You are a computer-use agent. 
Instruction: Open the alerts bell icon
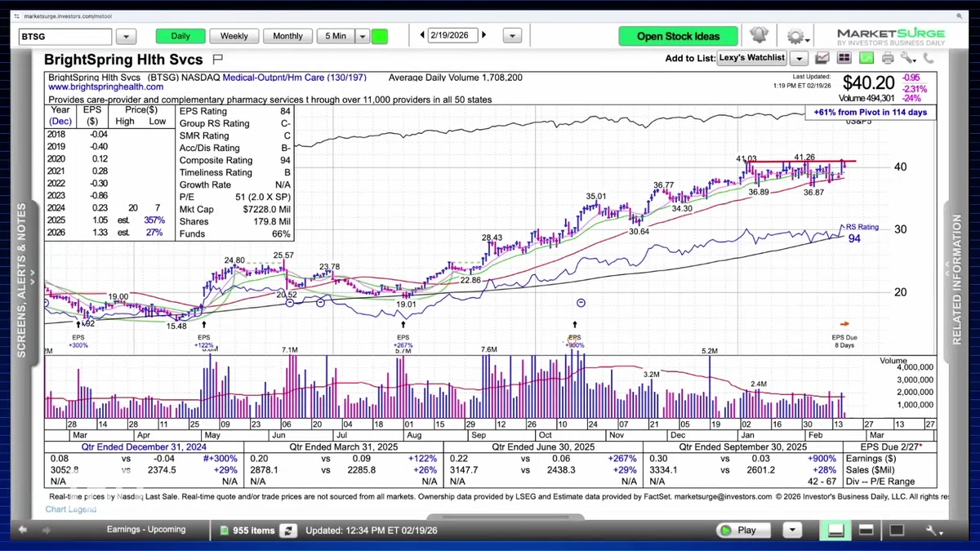coord(759,35)
